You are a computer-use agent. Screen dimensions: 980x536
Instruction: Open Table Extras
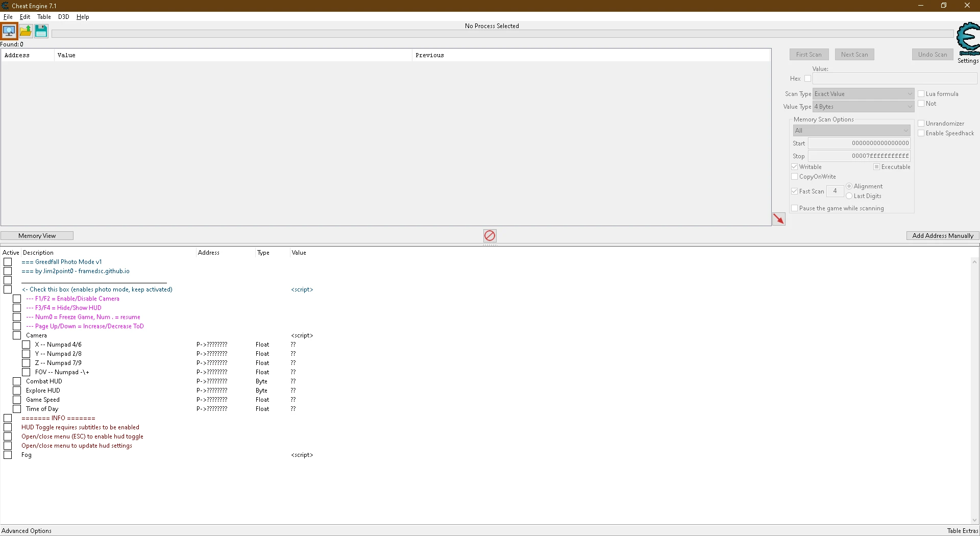coord(963,531)
